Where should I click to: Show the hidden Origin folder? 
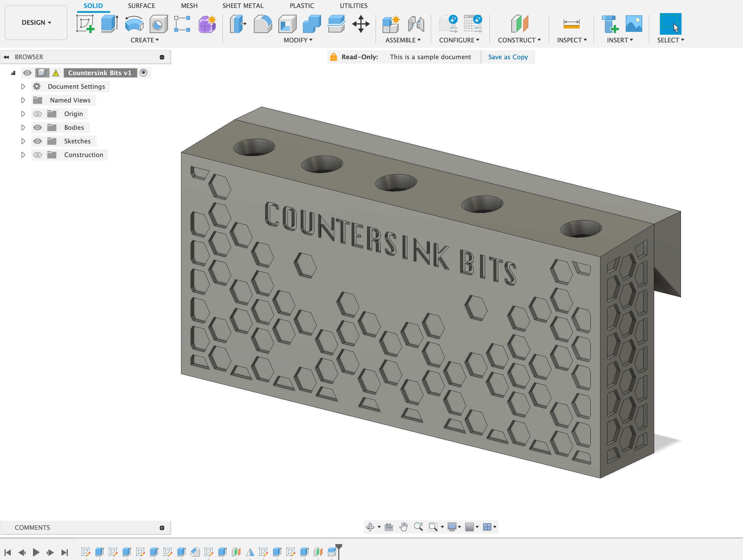[38, 114]
